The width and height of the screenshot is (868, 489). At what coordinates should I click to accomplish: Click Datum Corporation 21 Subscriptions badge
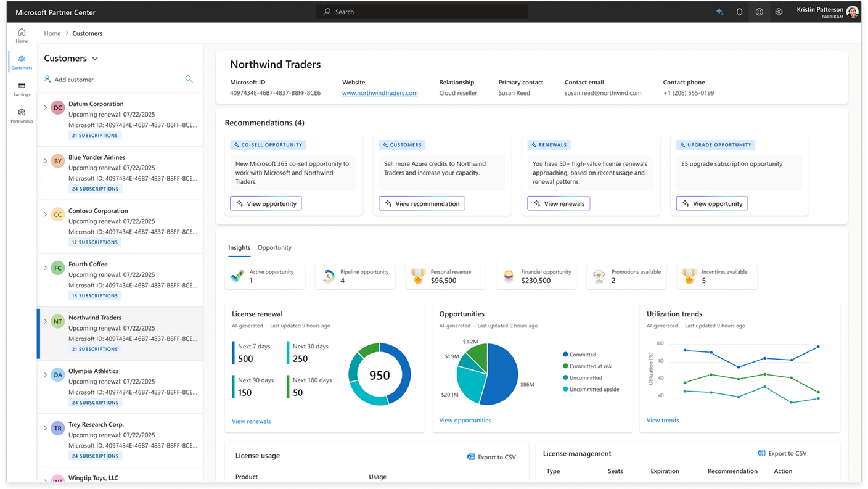click(95, 135)
